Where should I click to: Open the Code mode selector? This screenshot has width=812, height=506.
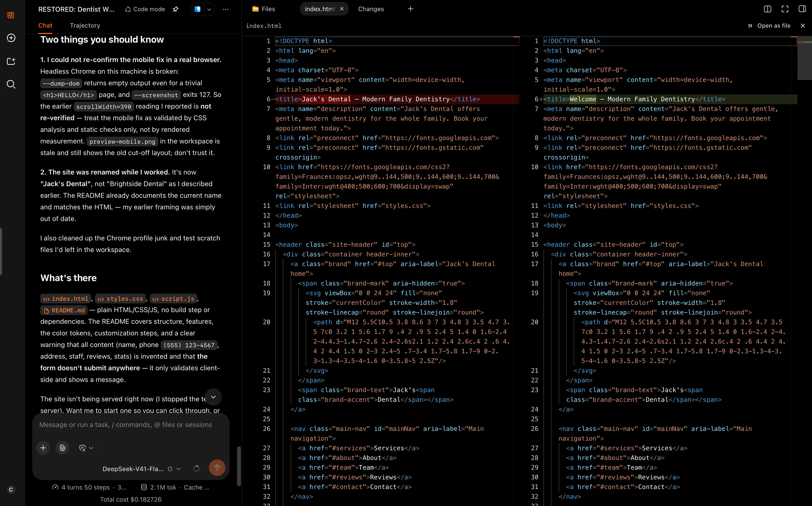(145, 9)
